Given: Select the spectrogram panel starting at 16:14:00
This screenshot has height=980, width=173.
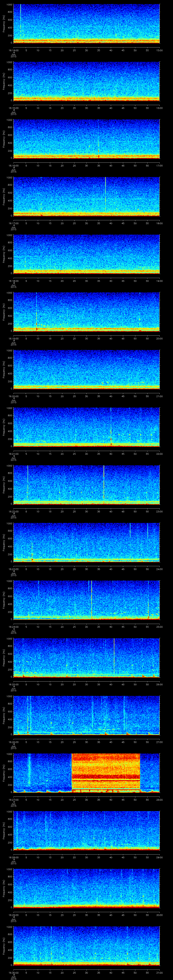Looking at the screenshot, I should point(86,24).
